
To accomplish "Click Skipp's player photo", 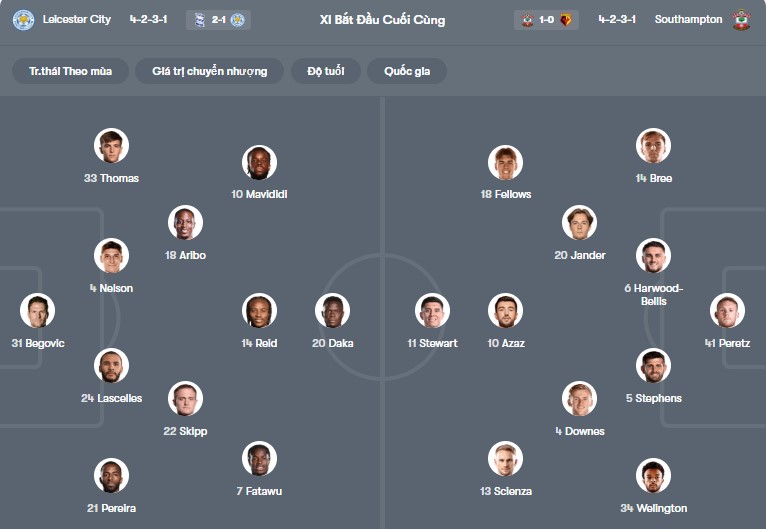I will [x=185, y=399].
